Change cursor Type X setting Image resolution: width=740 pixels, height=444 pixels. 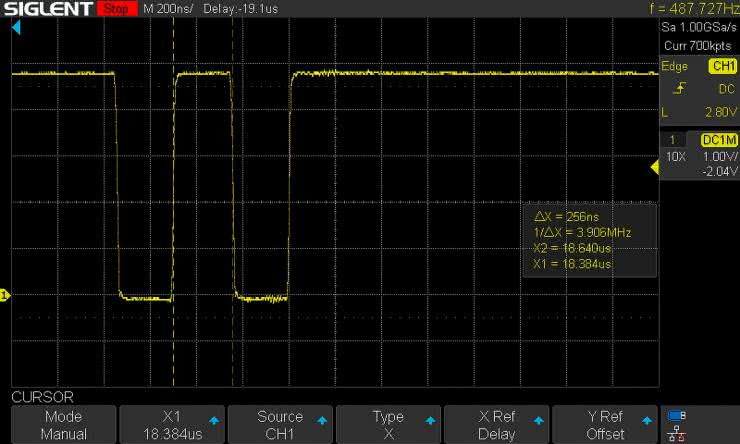(388, 425)
